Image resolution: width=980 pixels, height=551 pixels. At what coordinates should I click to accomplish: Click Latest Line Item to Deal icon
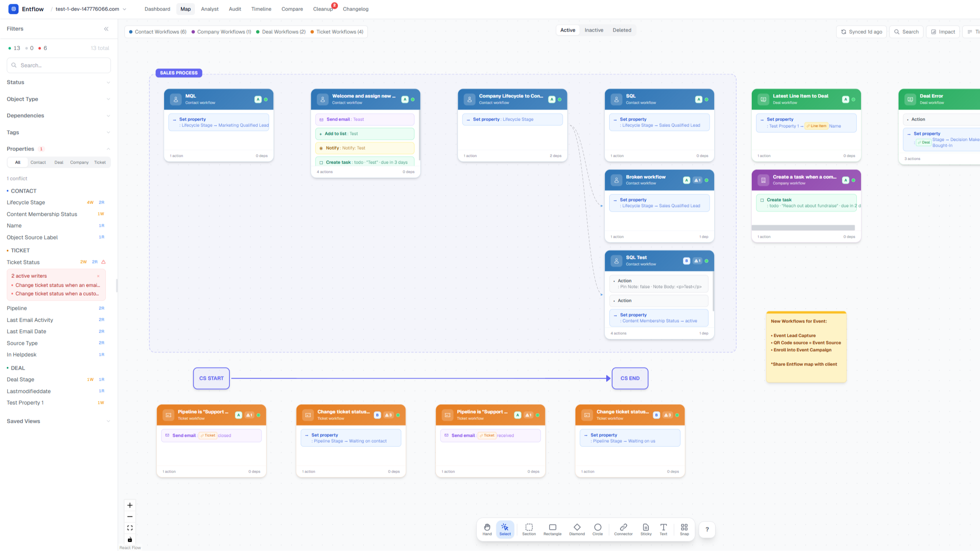click(x=763, y=99)
